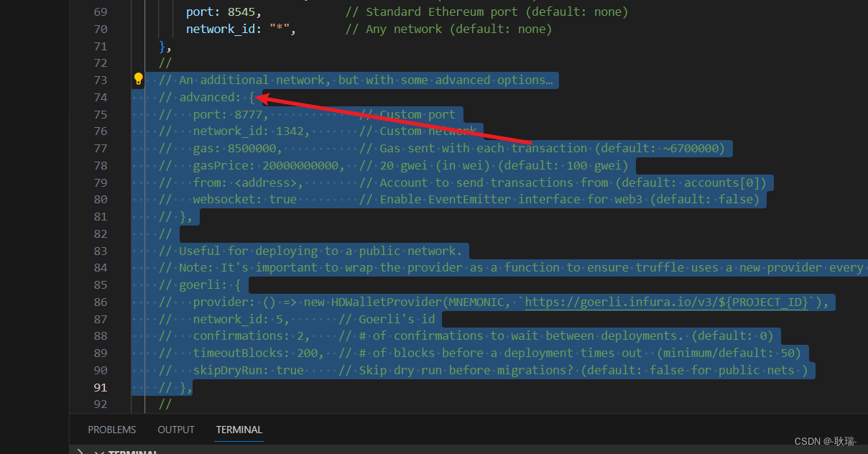Viewport: 868px width, 454px height.
Task: Select the TERMINAL tab
Action: tap(238, 430)
